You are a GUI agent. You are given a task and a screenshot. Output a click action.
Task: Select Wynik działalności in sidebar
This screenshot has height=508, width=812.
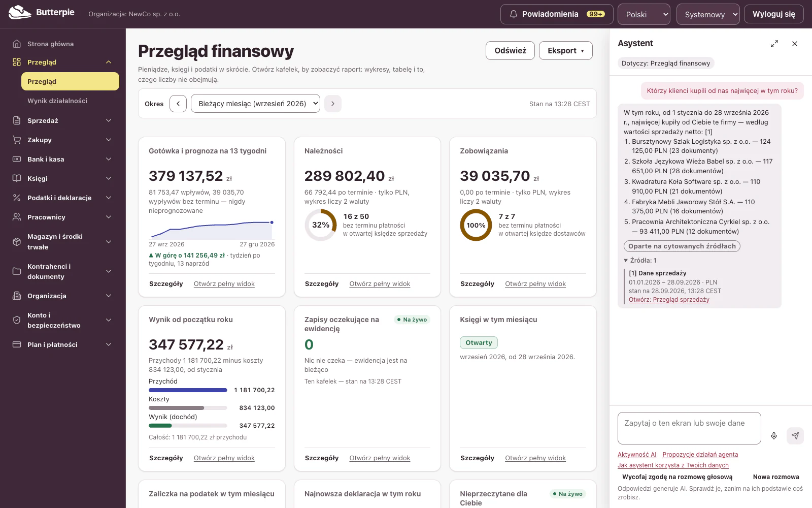[57, 101]
